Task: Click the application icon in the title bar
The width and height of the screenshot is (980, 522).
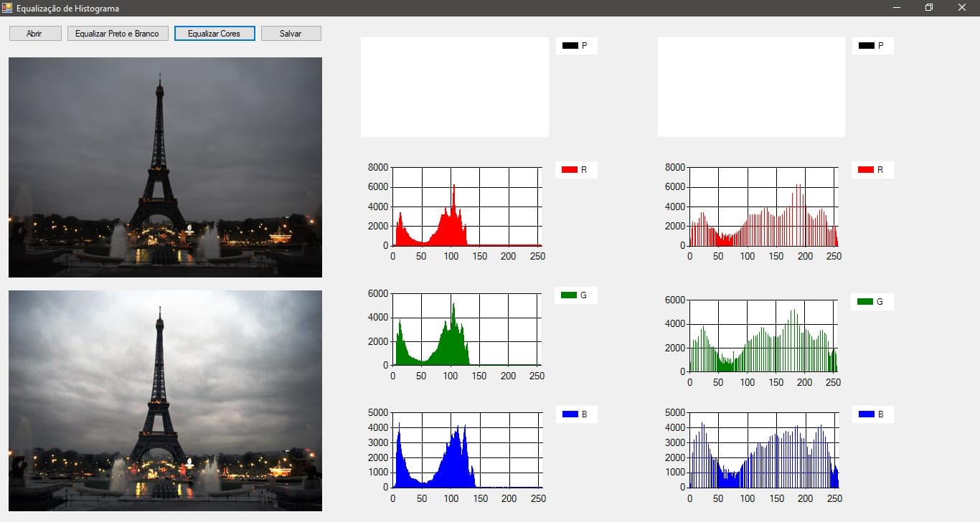Action: 7,8
